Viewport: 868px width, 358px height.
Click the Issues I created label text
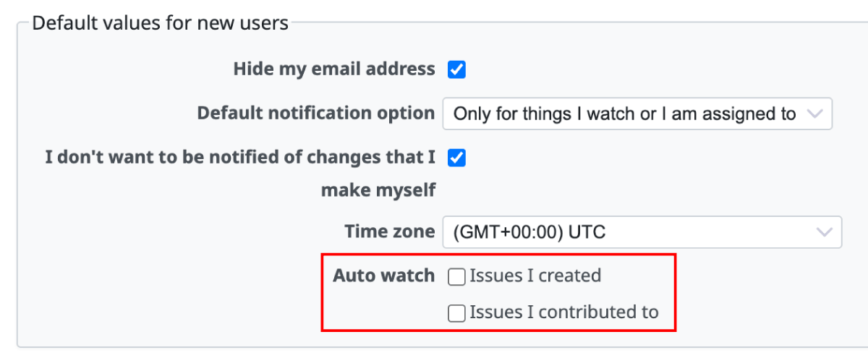pyautogui.click(x=535, y=276)
